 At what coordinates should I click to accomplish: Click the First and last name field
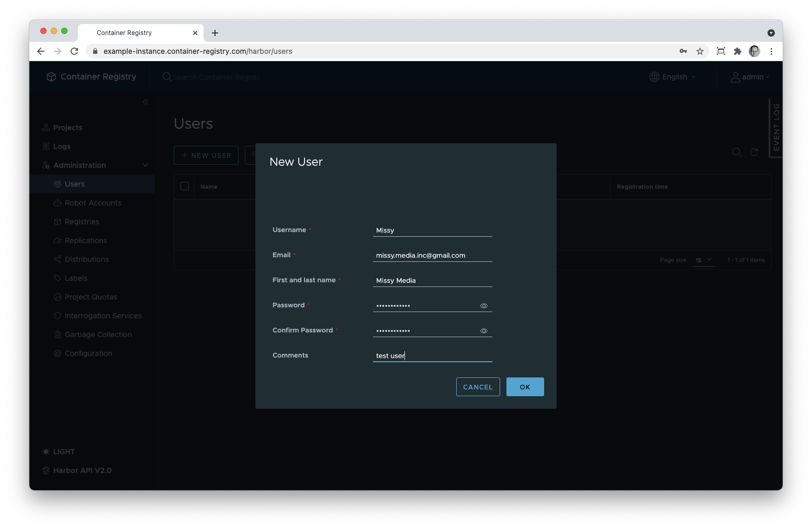point(433,280)
